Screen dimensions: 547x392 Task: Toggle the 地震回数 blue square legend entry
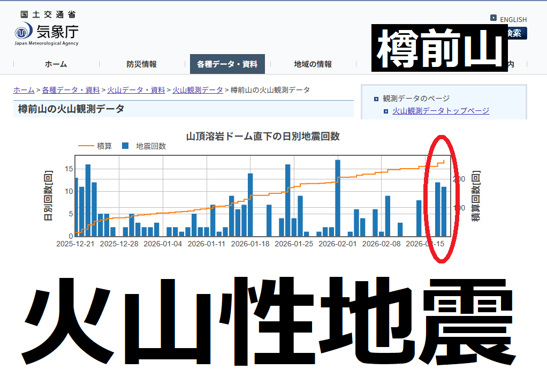[x=144, y=146]
